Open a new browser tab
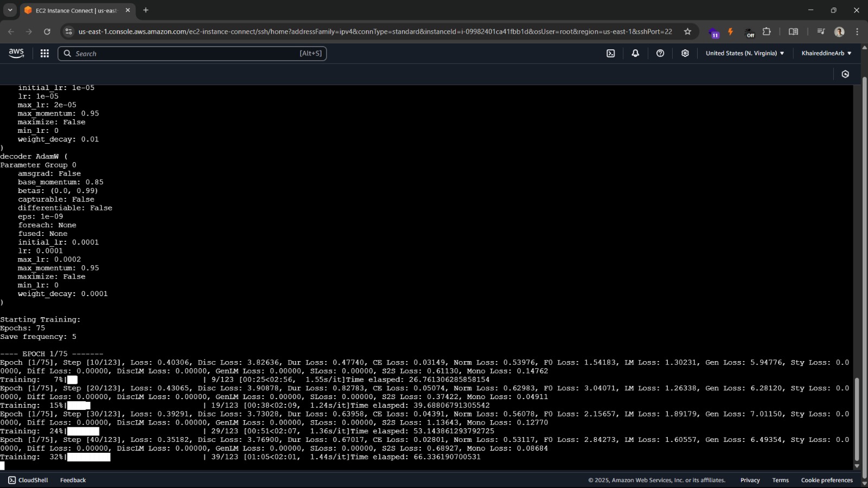 click(145, 10)
